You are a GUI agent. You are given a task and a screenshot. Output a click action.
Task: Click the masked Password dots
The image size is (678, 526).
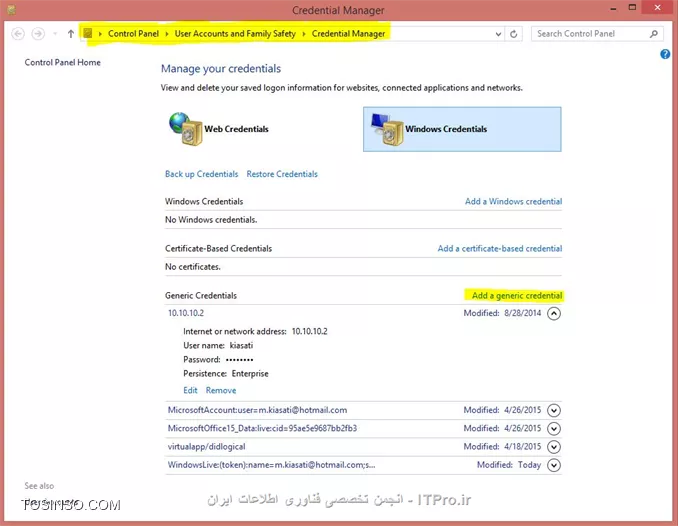tap(240, 359)
